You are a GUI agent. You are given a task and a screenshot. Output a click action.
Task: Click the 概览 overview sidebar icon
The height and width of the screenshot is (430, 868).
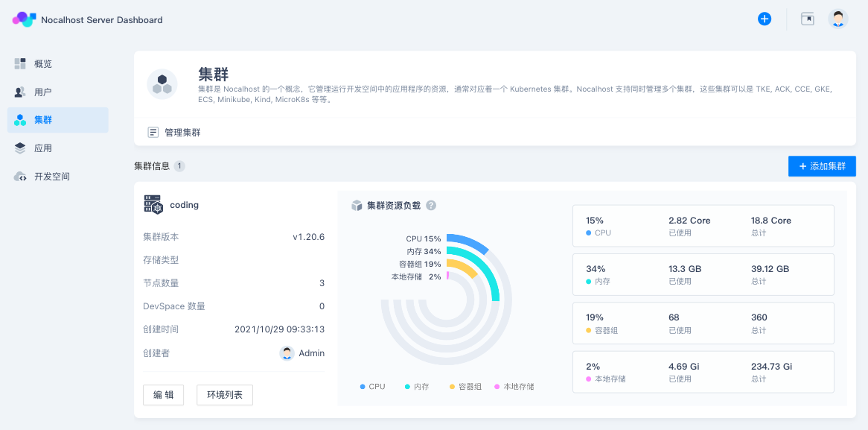pyautogui.click(x=20, y=64)
